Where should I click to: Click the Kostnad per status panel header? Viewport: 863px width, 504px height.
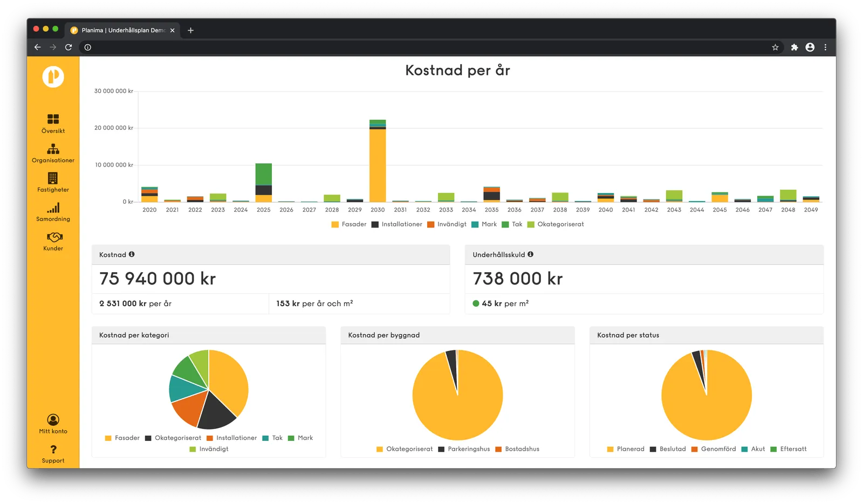(x=707, y=335)
